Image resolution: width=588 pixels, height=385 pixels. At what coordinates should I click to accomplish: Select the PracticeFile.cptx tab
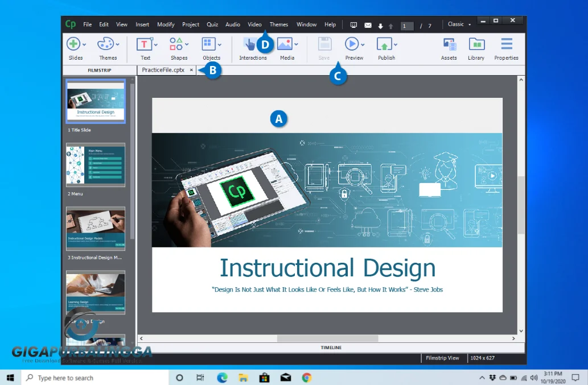pyautogui.click(x=163, y=70)
